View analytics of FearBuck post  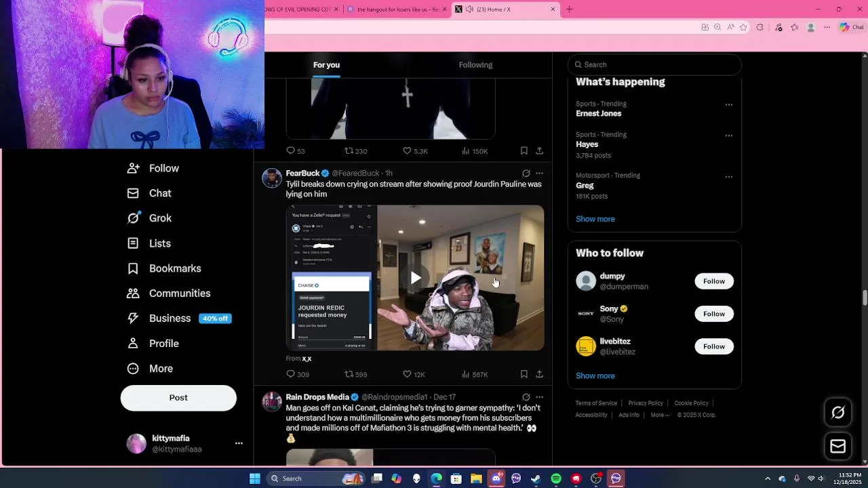click(475, 374)
